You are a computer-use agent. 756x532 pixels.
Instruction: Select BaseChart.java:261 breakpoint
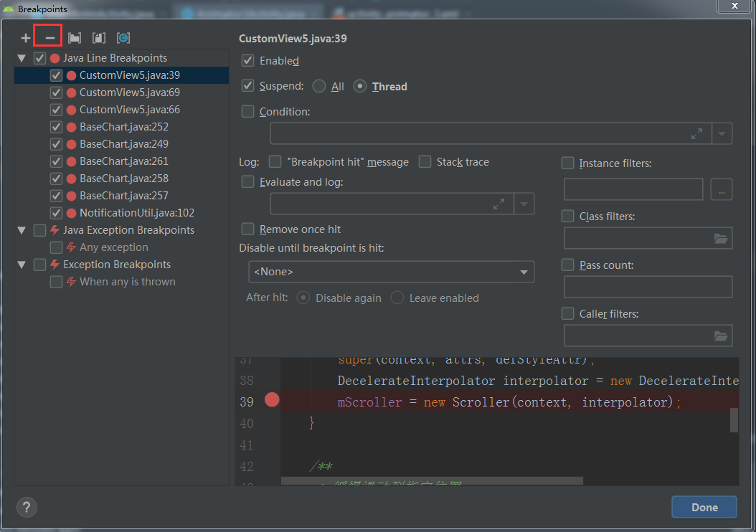pyautogui.click(x=124, y=161)
